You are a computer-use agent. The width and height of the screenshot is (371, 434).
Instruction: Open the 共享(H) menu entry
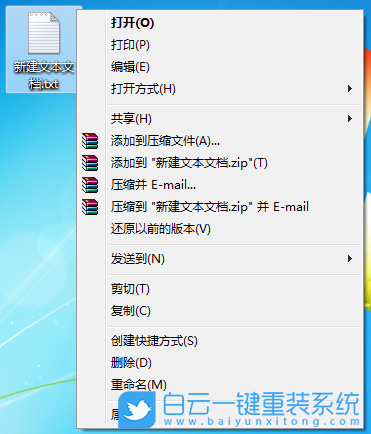pos(220,119)
